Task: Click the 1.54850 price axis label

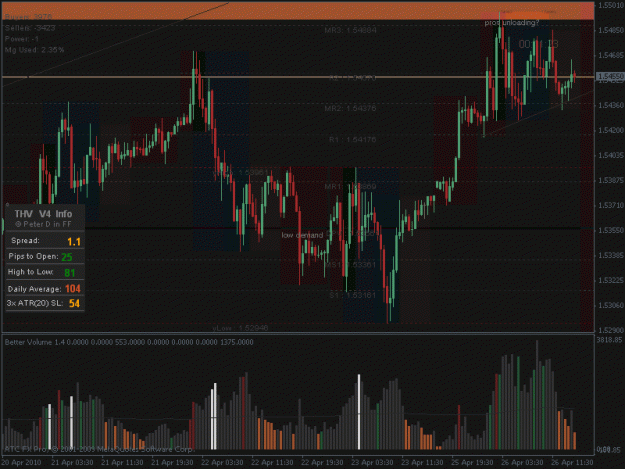Action: coord(611,30)
